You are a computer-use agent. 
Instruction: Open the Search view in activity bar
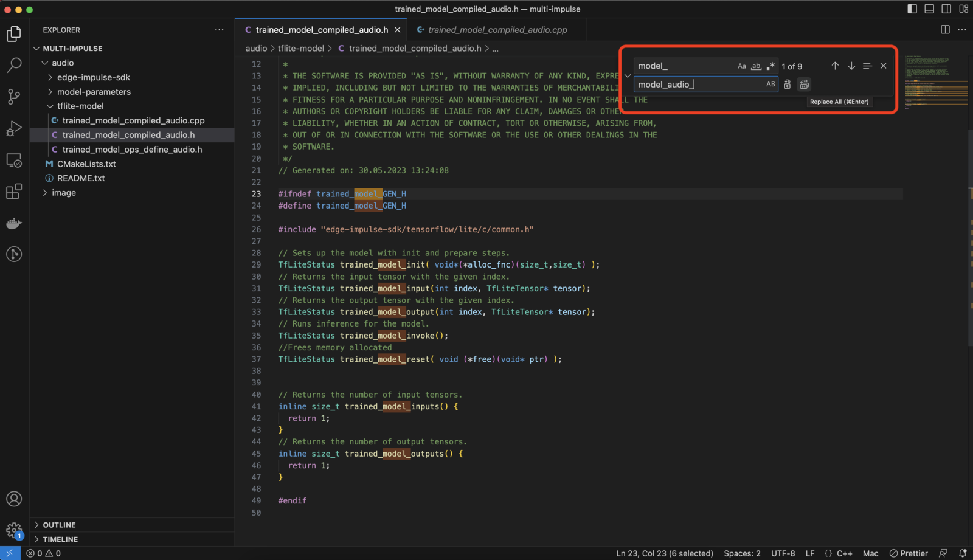point(13,64)
